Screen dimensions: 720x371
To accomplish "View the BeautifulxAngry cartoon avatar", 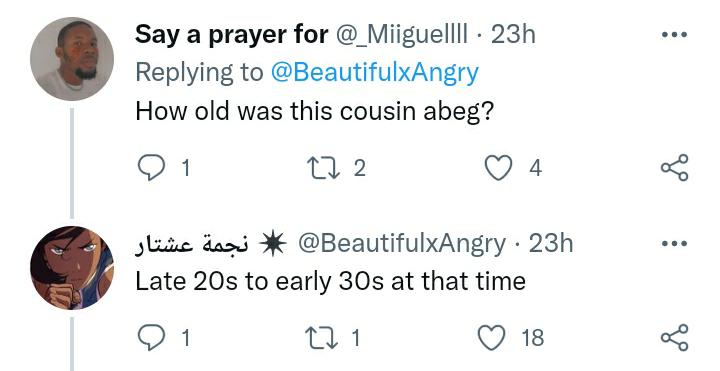I will (72, 268).
